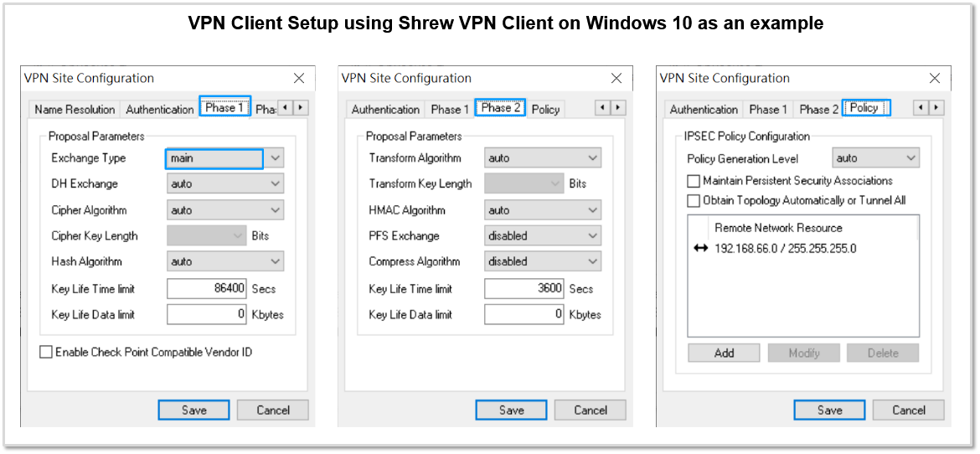Screen dimensions: 980x454
Task: Open Exchange Type dropdown in Phase 1 window
Action: (x=225, y=158)
